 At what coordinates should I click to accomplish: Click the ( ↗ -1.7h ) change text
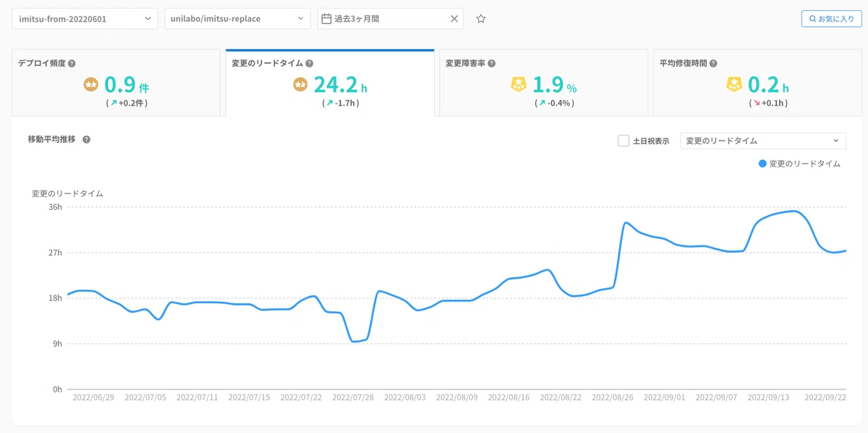[340, 104]
